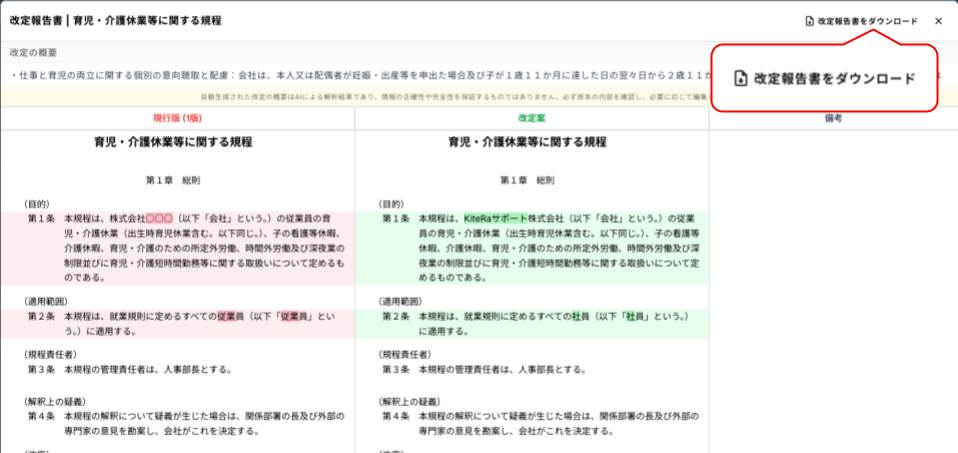Image resolution: width=958 pixels, height=453 pixels.
Task: Select the green-highlighted 第2条 in 改定案
Action: click(398, 316)
